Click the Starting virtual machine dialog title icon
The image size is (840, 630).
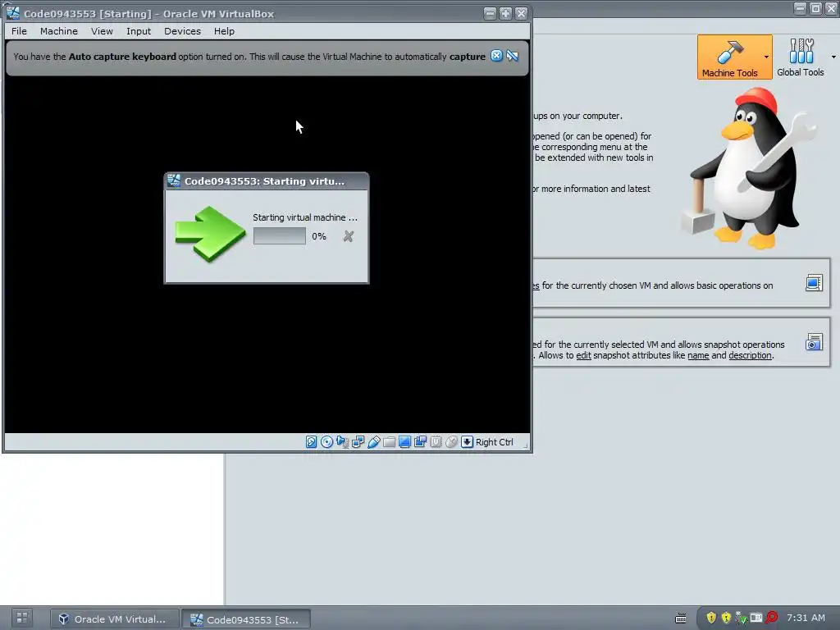point(174,181)
